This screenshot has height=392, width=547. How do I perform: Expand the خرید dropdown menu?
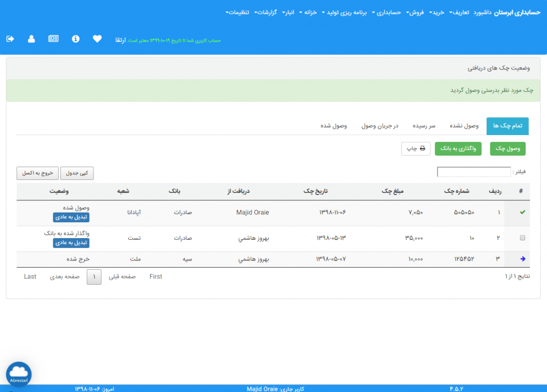pos(436,13)
